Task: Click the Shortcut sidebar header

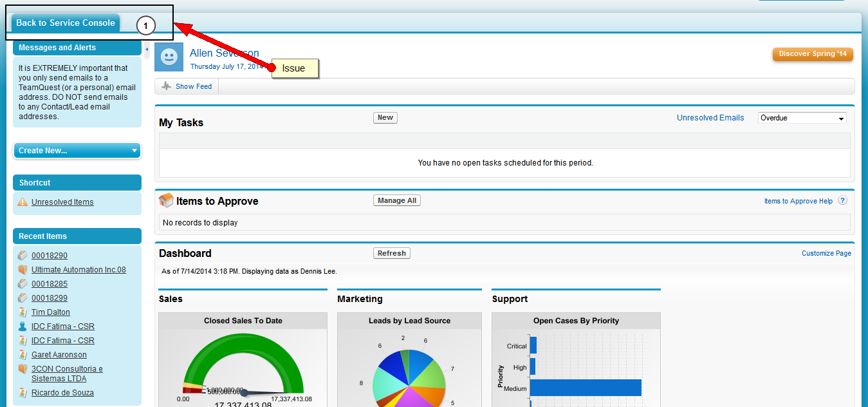Action: click(x=77, y=183)
